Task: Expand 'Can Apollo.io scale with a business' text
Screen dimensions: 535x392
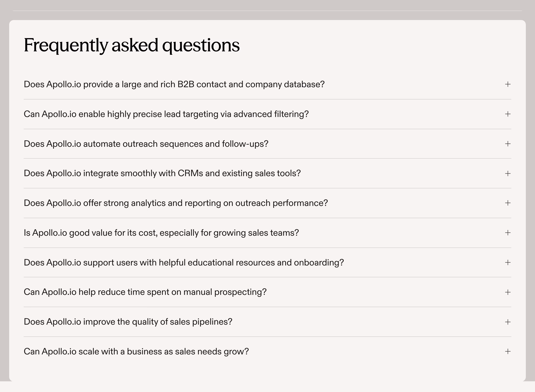Action: pos(136,351)
